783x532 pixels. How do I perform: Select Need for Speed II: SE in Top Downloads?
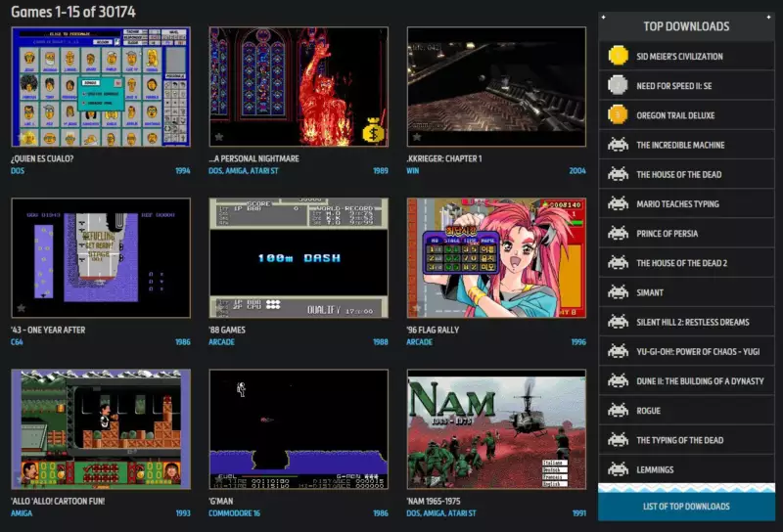[x=686, y=85]
